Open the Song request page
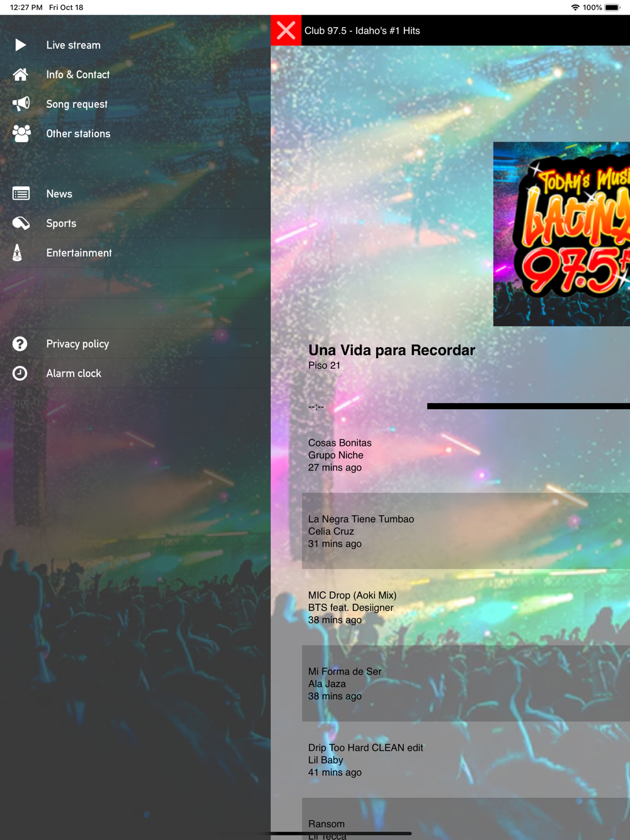This screenshot has width=630, height=840. (135, 104)
